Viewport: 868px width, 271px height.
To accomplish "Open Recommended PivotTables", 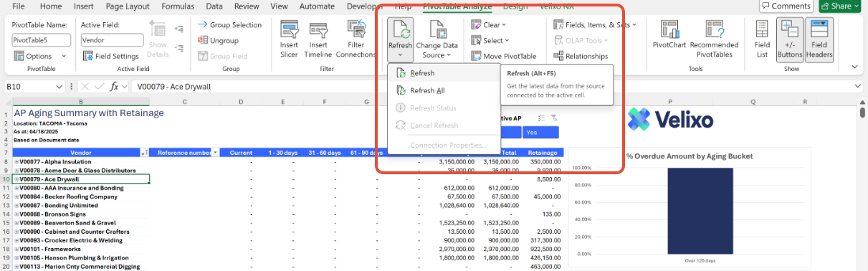I will pos(714,39).
